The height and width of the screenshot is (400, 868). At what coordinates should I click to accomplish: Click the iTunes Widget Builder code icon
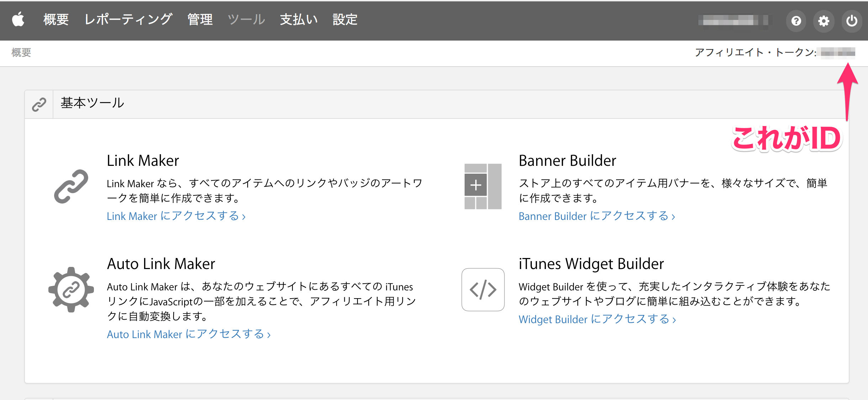483,290
